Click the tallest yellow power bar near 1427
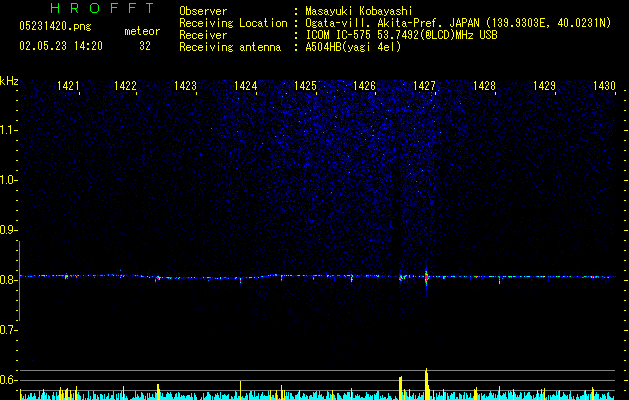This screenshot has width=629, height=400. click(x=427, y=384)
